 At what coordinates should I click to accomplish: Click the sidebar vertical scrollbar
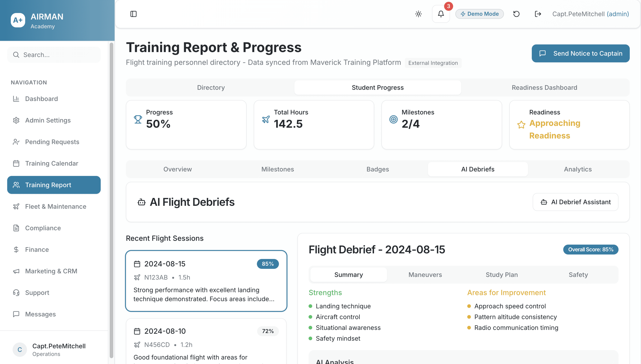pyautogui.click(x=111, y=200)
